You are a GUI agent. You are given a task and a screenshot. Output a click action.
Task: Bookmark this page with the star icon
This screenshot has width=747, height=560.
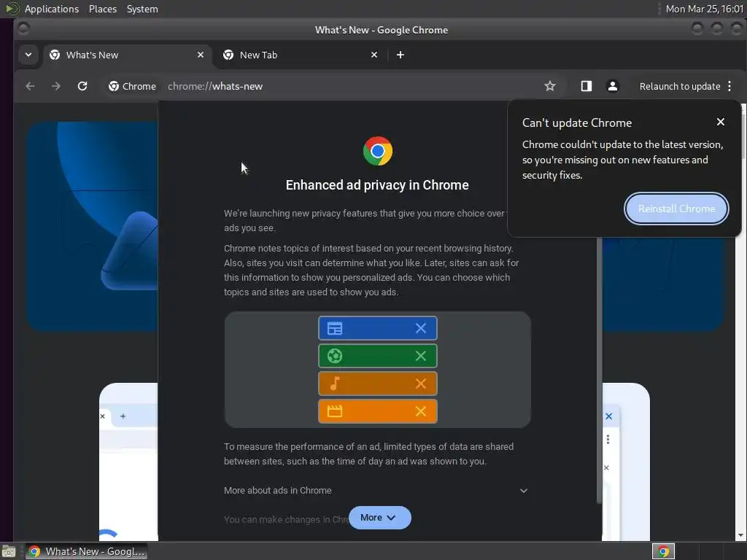tap(550, 86)
